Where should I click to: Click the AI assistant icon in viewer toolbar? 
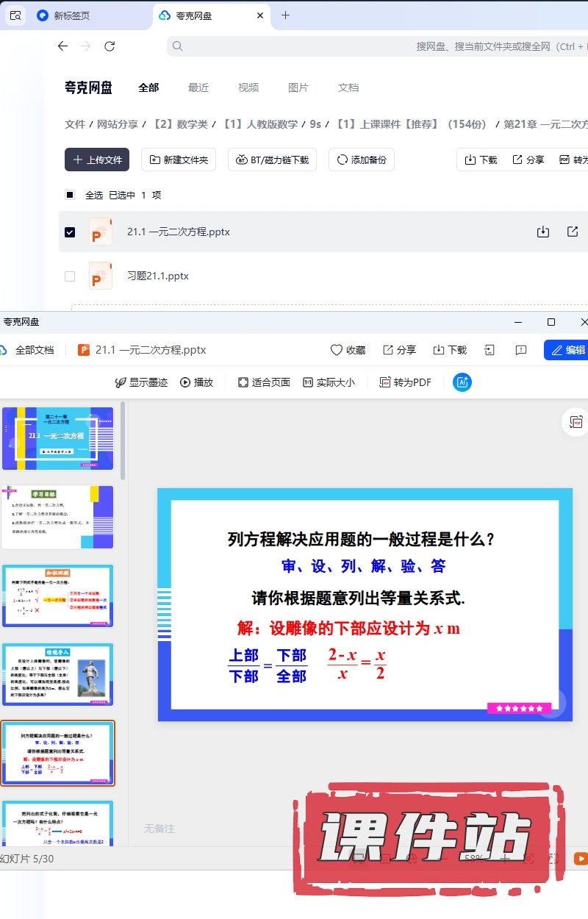[462, 382]
